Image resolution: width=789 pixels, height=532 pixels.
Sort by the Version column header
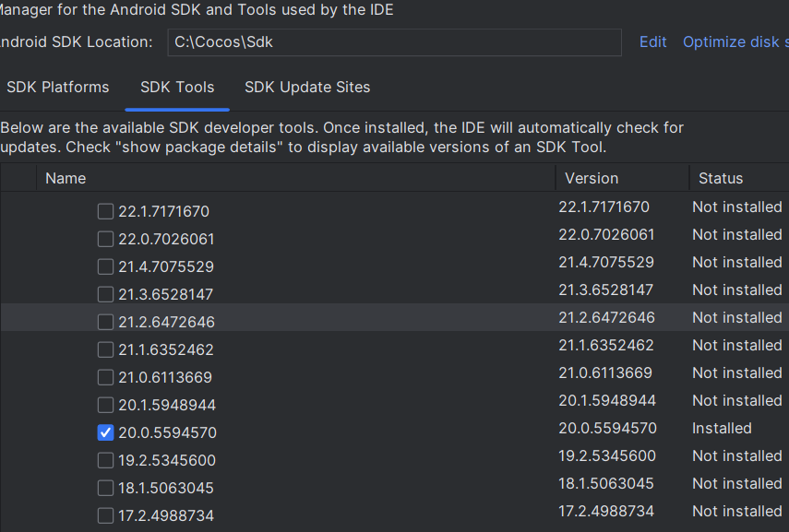592,178
